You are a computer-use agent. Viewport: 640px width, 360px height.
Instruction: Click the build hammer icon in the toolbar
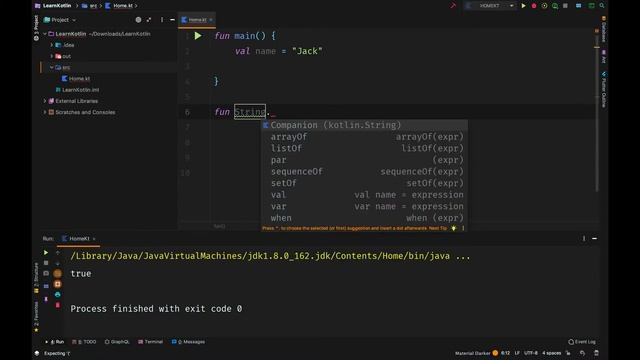tap(453, 6)
